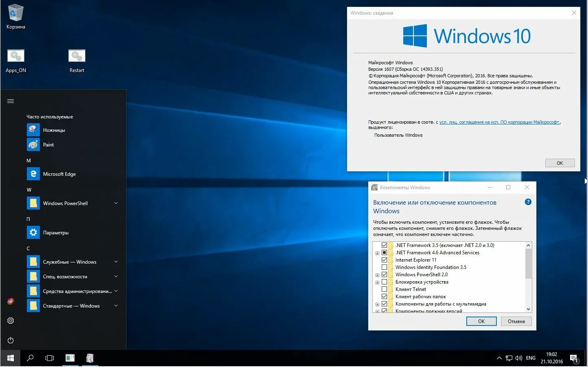
Task: Click the volume speaker tray icon
Action: 519,358
